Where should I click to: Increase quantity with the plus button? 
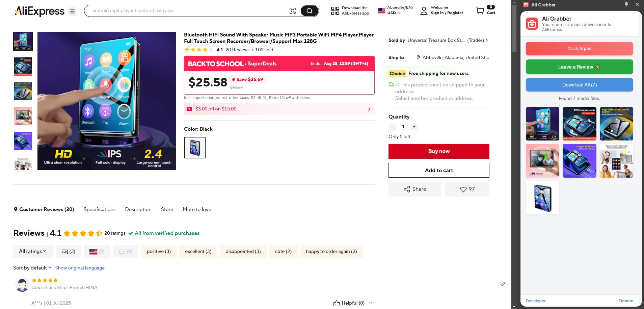(414, 127)
